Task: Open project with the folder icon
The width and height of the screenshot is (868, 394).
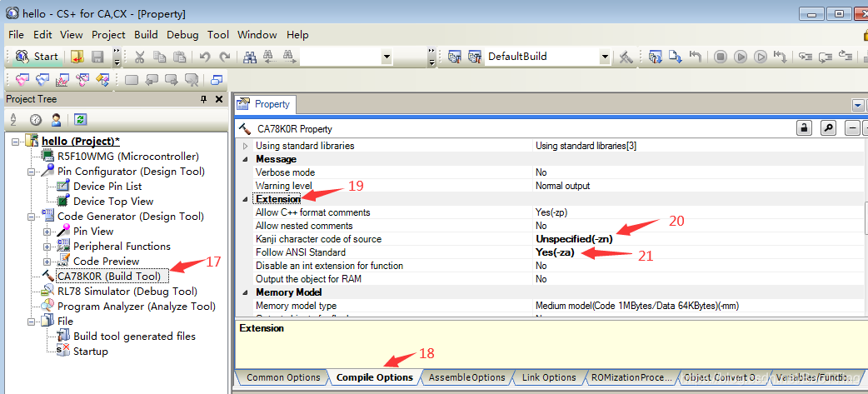Action: point(77,57)
